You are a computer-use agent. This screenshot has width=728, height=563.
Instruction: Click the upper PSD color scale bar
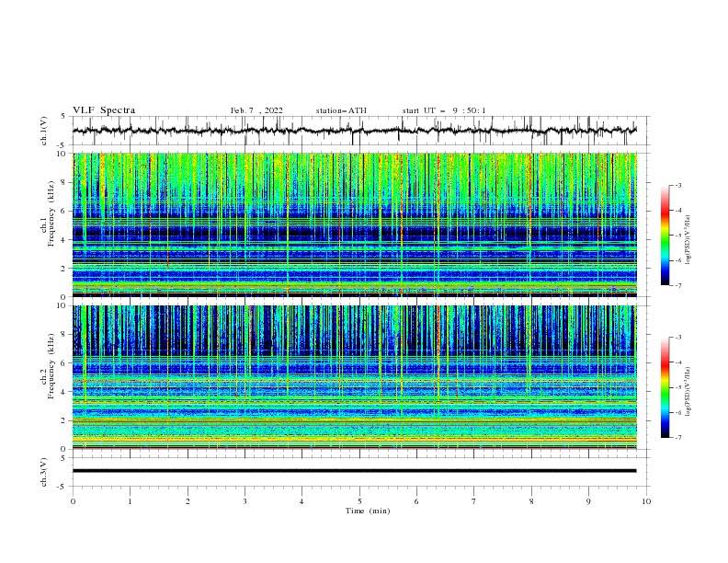coord(665,236)
